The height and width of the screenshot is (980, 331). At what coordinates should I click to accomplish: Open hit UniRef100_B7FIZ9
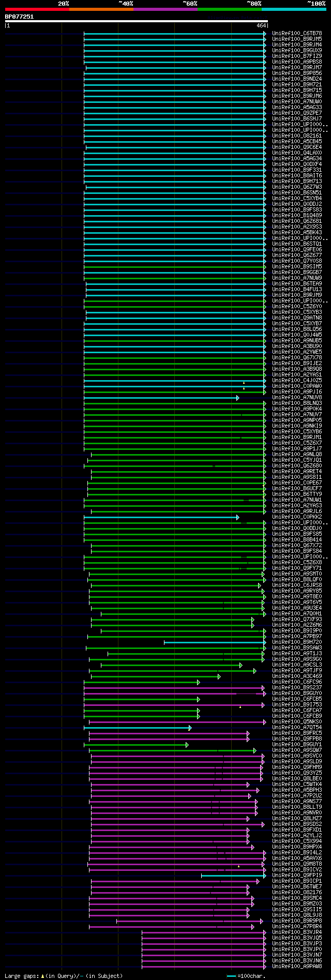click(x=297, y=56)
